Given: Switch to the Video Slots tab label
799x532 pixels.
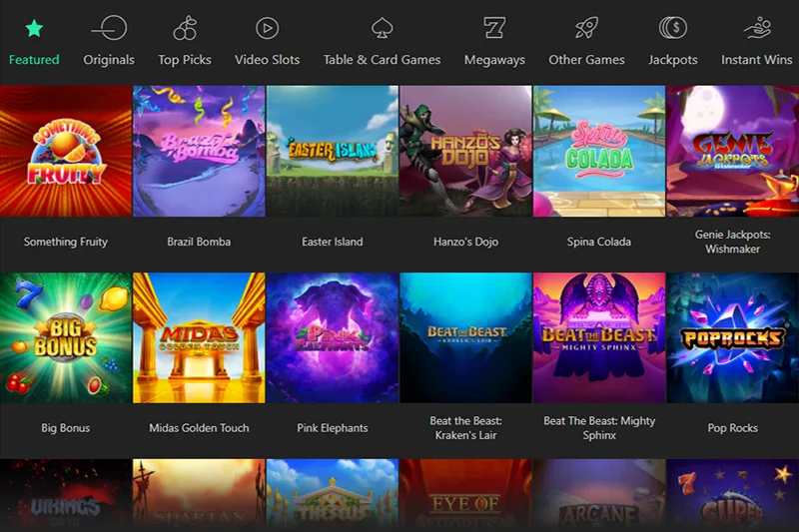Looking at the screenshot, I should click(267, 60).
